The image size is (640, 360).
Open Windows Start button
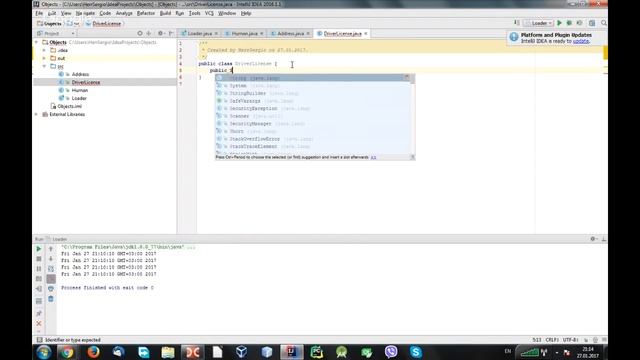[44, 352]
